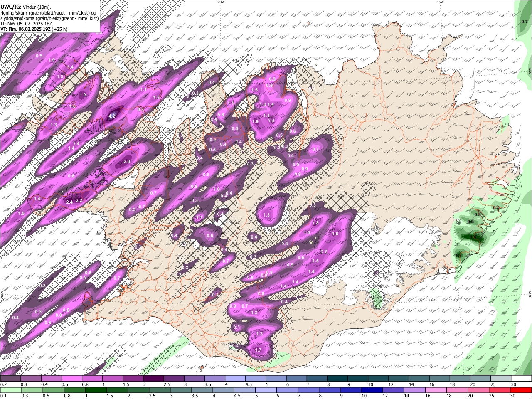Select the '2.4' precipitation value on map
Viewport: 532px width, 399px height.
pos(69,202)
